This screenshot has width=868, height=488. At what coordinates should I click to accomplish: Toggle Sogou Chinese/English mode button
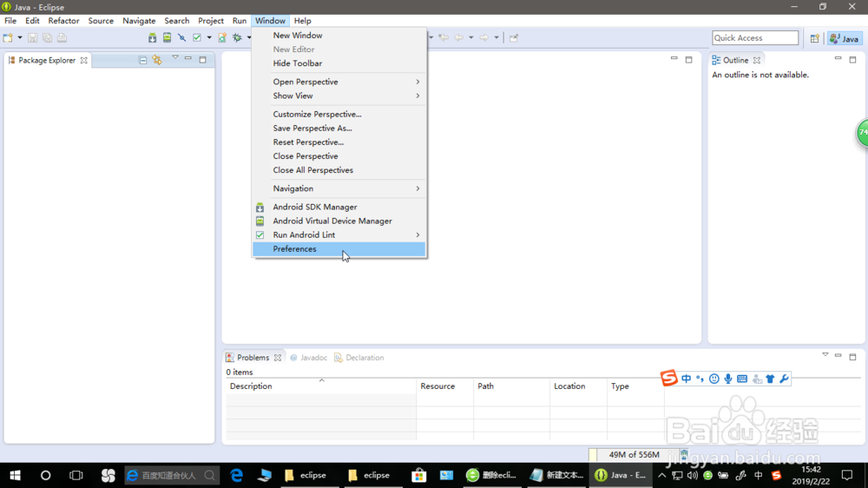coord(687,379)
